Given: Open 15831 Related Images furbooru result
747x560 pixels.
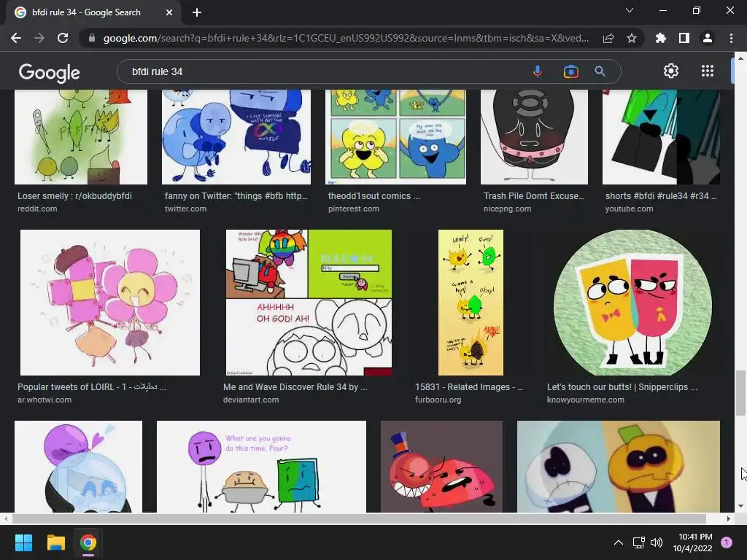Looking at the screenshot, I should [x=469, y=386].
